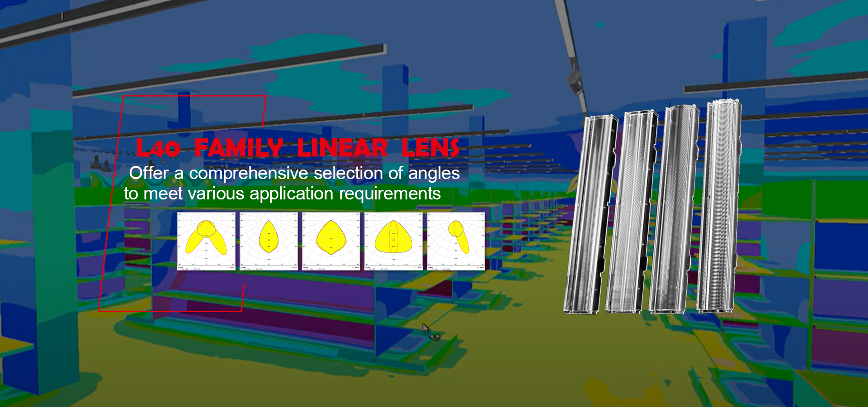The width and height of the screenshot is (868, 407).
Task: Open the batwing distribution polar chart
Action: [x=207, y=241]
